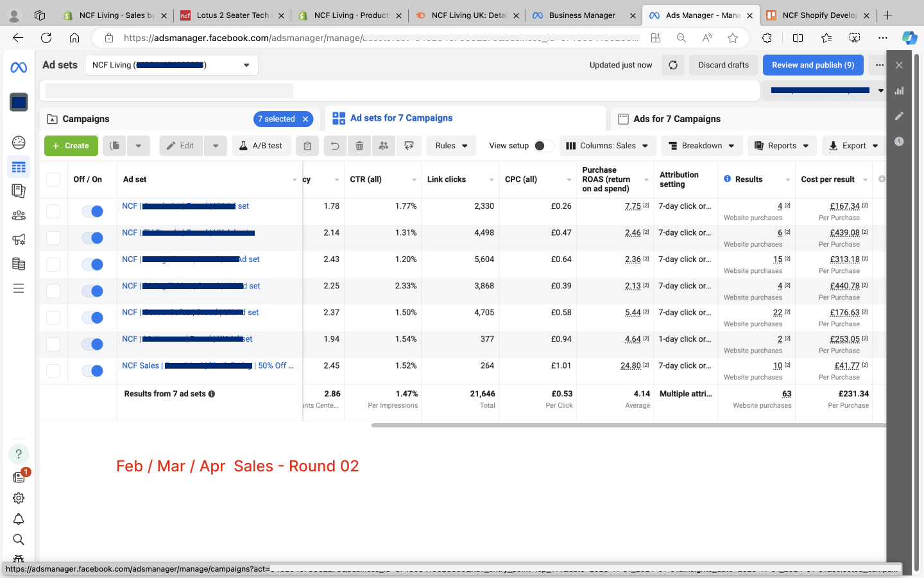
Task: Switch to Business Manager browser tab
Action: [x=582, y=15]
